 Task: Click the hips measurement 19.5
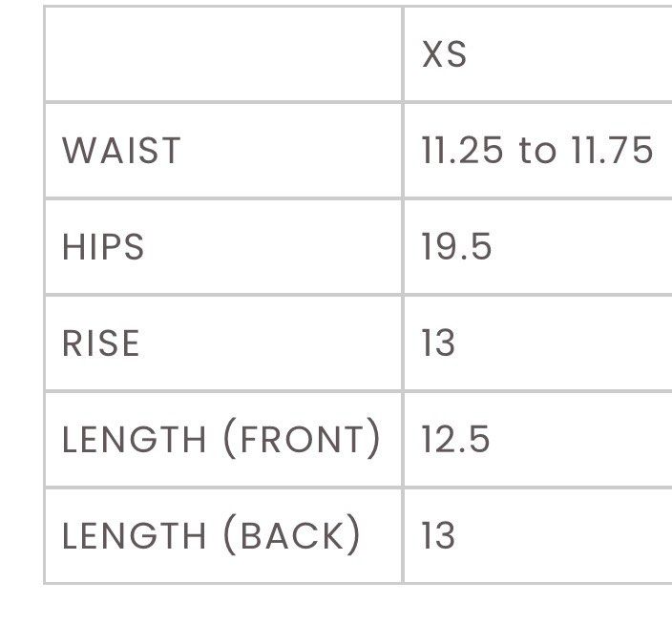coord(456,246)
